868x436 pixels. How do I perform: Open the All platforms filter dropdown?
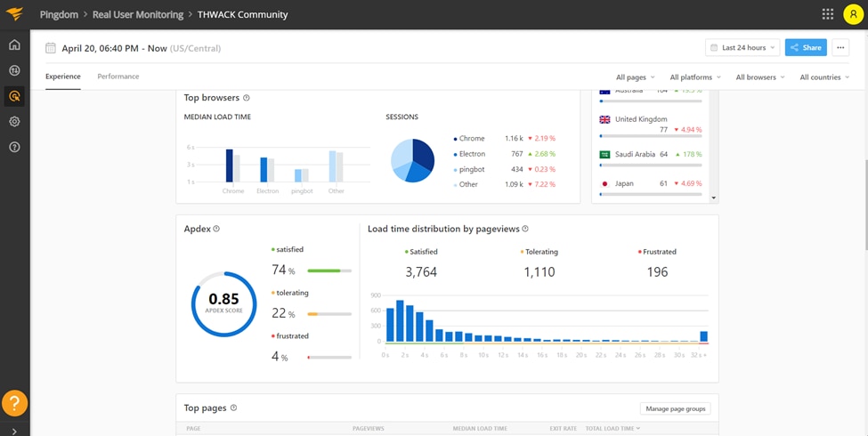click(x=694, y=77)
